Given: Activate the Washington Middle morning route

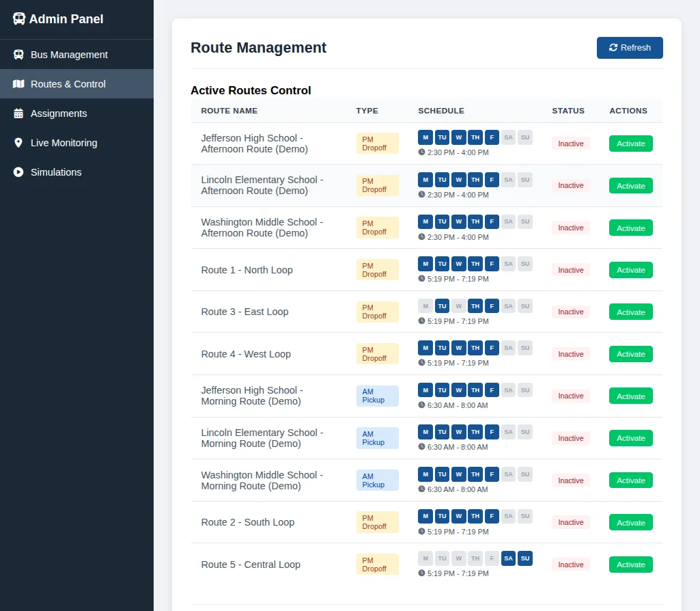Looking at the screenshot, I should (630, 480).
